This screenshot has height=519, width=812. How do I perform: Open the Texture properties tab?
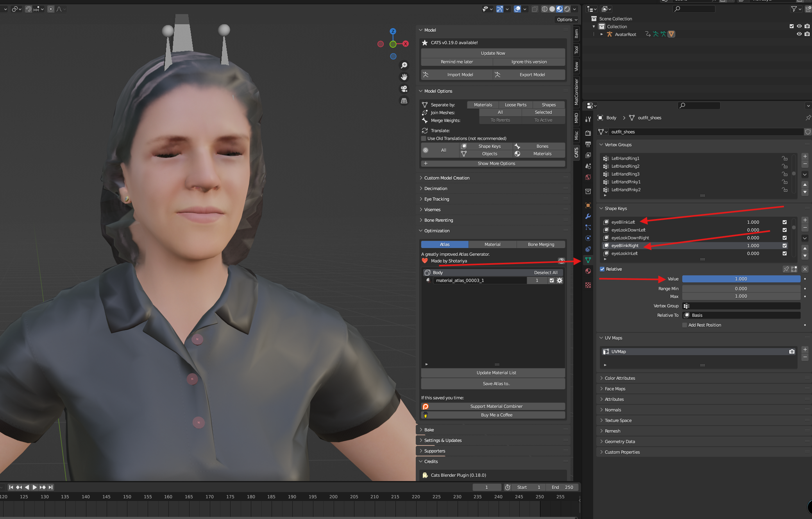click(x=588, y=285)
